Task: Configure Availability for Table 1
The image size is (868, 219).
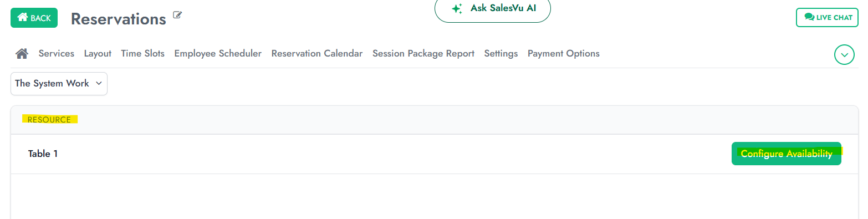Action: [x=787, y=154]
